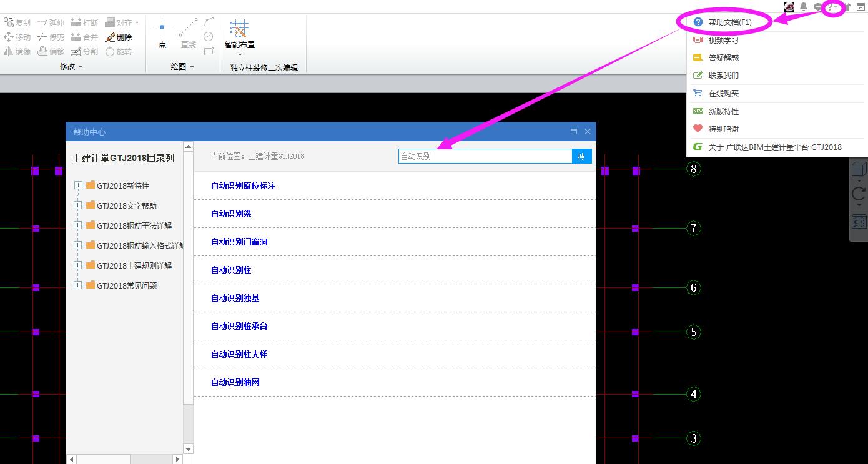868x464 pixels.
Task: Select the 点 (point) drawing tool
Action: point(162,34)
